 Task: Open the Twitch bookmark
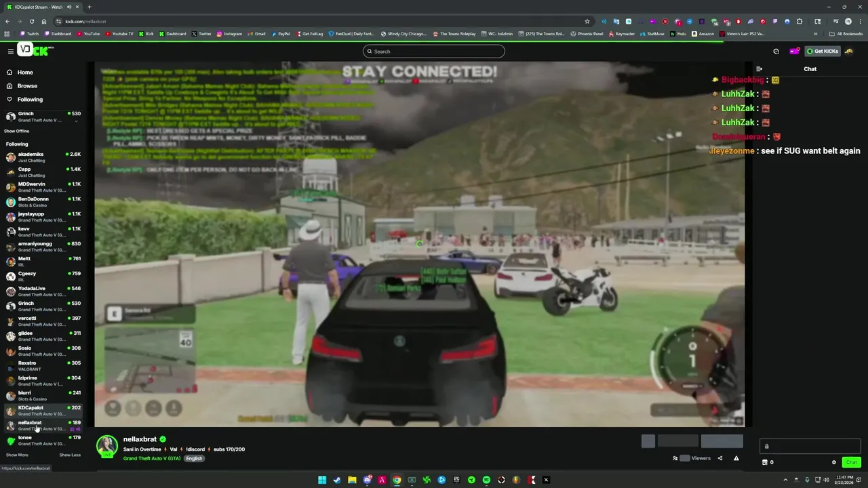[x=30, y=34]
